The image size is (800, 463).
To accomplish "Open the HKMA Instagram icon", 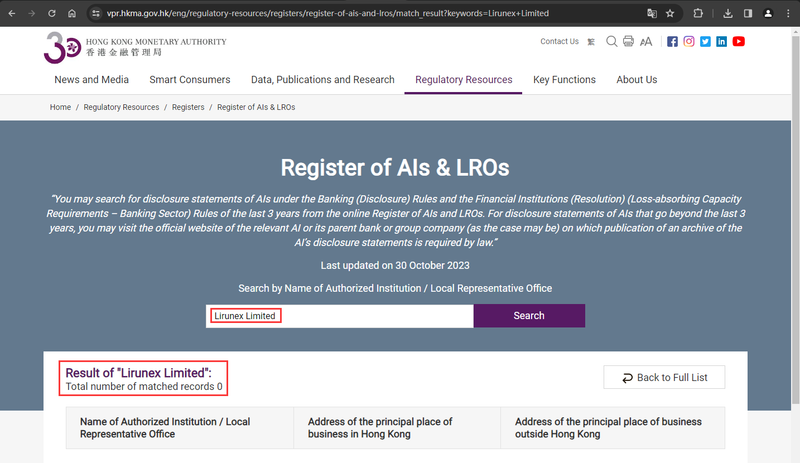I will coord(689,41).
